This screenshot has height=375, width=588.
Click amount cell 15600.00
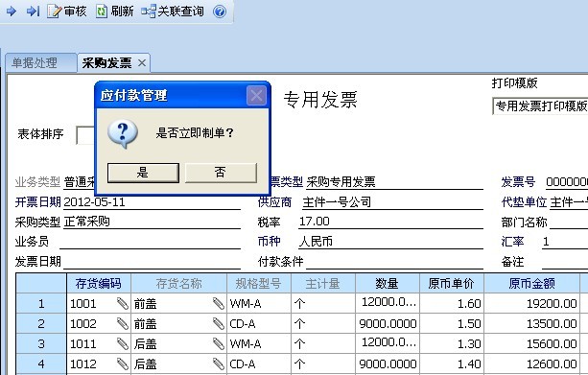pyautogui.click(x=531, y=343)
